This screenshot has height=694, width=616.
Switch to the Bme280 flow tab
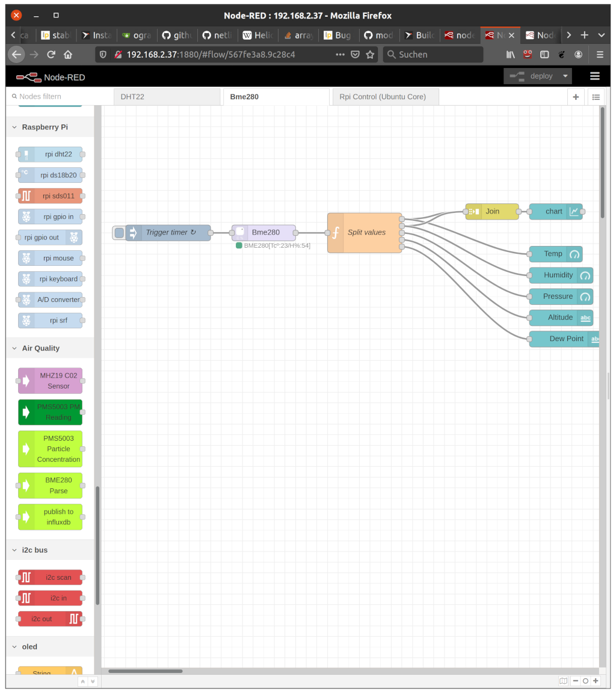point(276,97)
